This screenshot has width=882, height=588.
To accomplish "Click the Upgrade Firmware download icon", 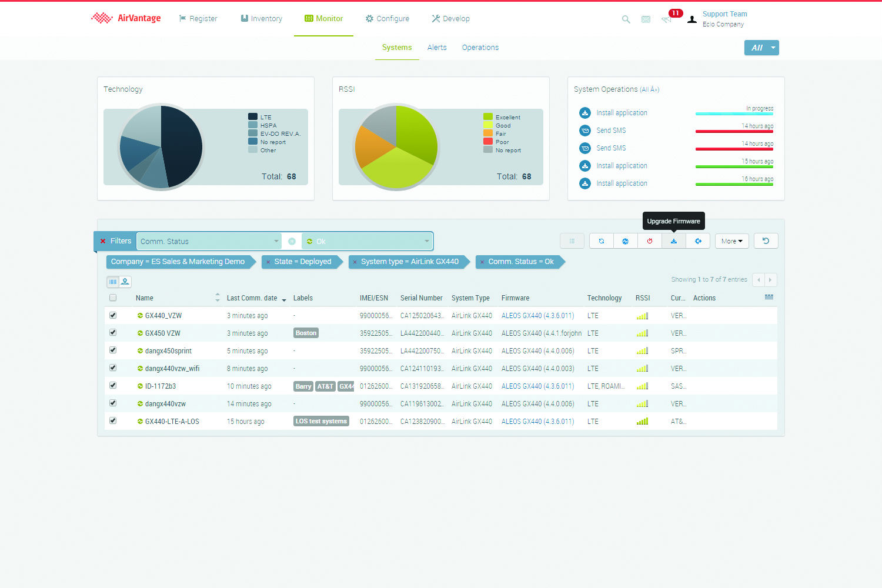I will click(674, 241).
